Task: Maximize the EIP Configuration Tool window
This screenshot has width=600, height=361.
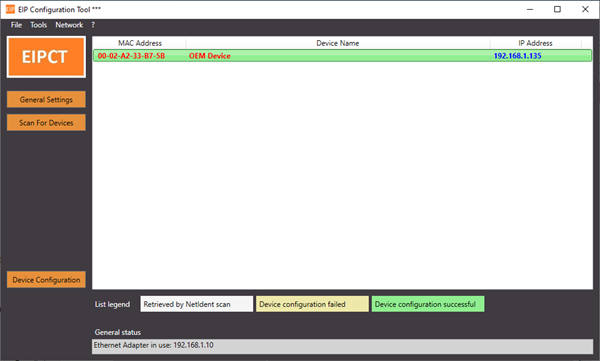Action: pyautogui.click(x=558, y=9)
